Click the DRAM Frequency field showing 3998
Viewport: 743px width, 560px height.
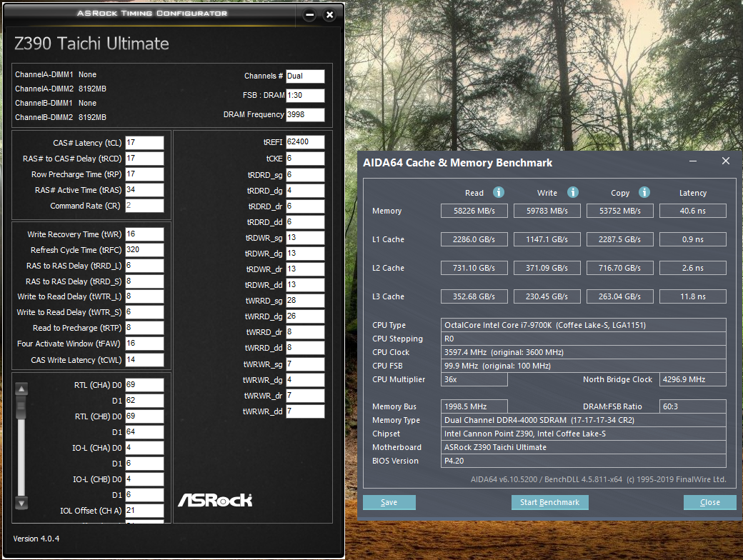[x=305, y=115]
